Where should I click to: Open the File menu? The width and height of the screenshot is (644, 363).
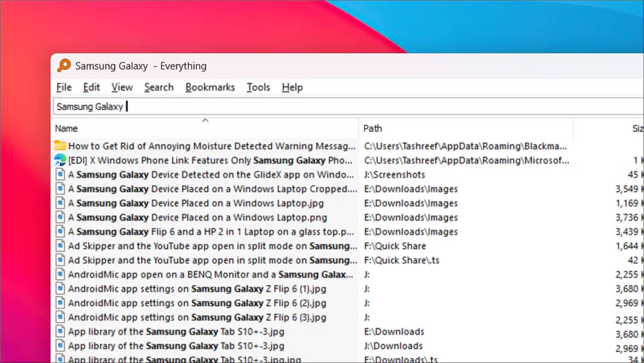(x=64, y=87)
